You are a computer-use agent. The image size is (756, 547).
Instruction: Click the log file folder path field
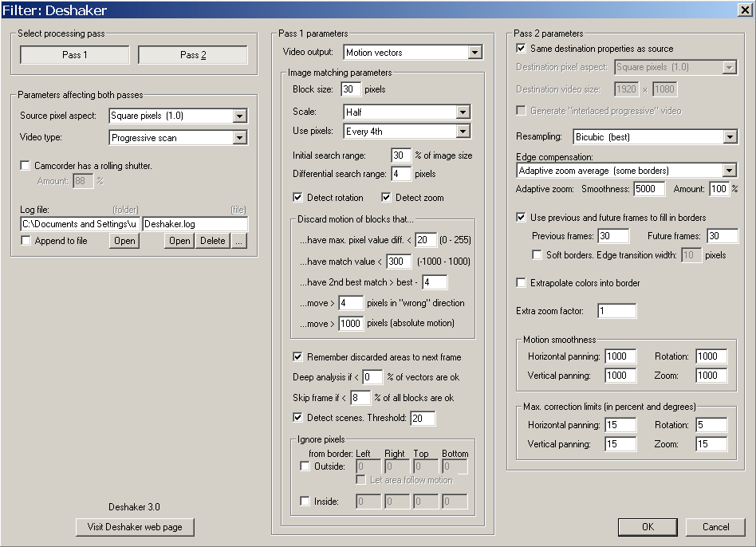tap(80, 224)
